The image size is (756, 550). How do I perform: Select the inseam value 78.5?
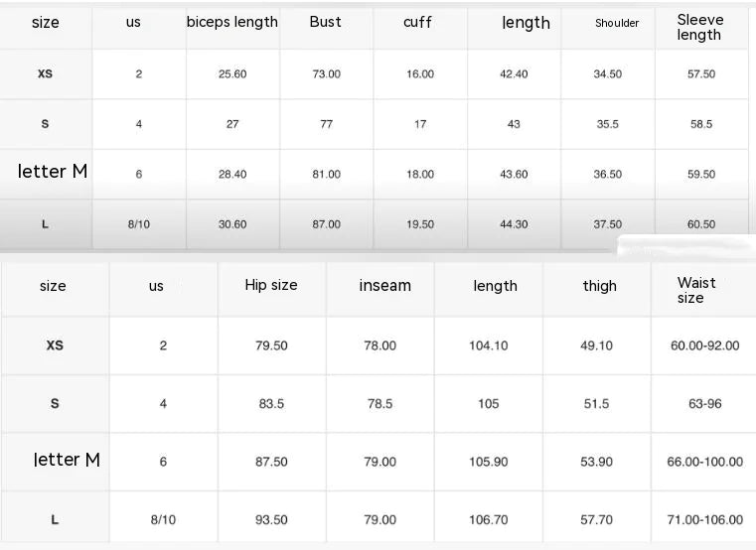tap(379, 404)
